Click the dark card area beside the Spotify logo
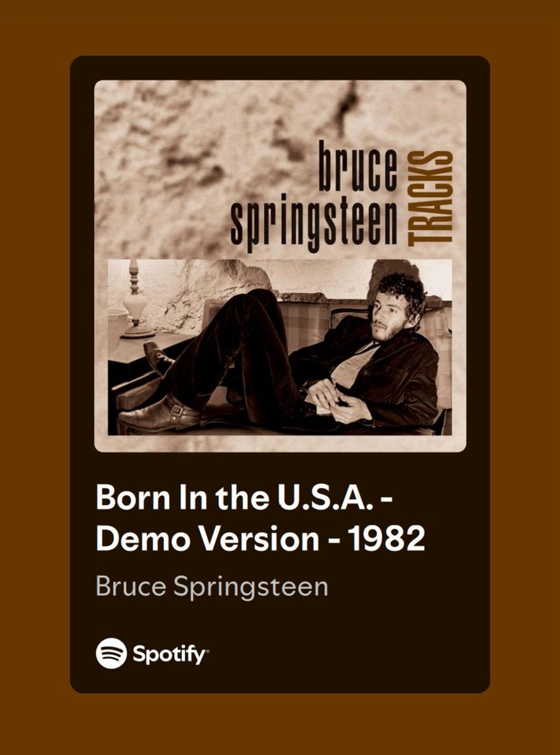The image size is (560, 755). coord(346,653)
